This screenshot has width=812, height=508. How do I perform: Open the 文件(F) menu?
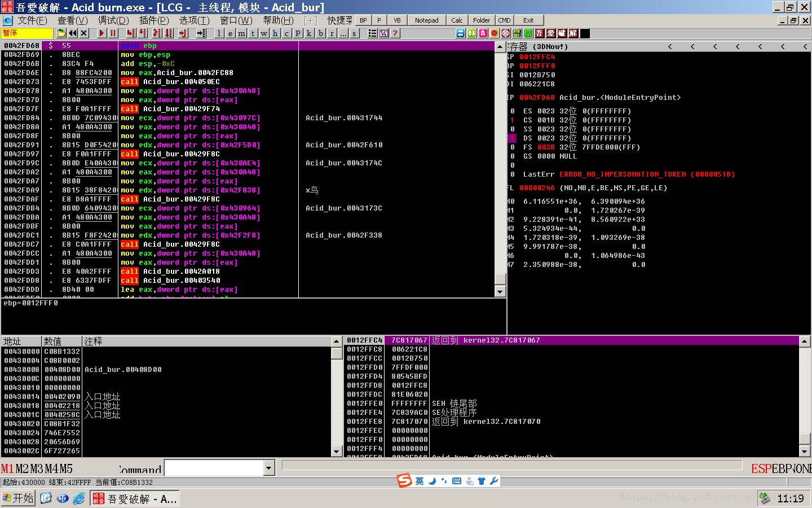[32, 20]
